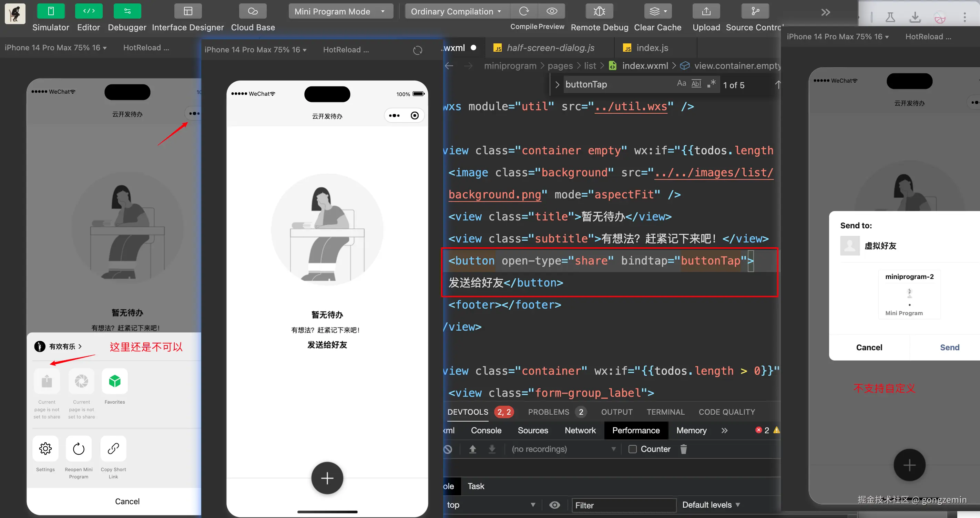The height and width of the screenshot is (518, 980).
Task: Open the Debugger panel icon
Action: (x=127, y=11)
